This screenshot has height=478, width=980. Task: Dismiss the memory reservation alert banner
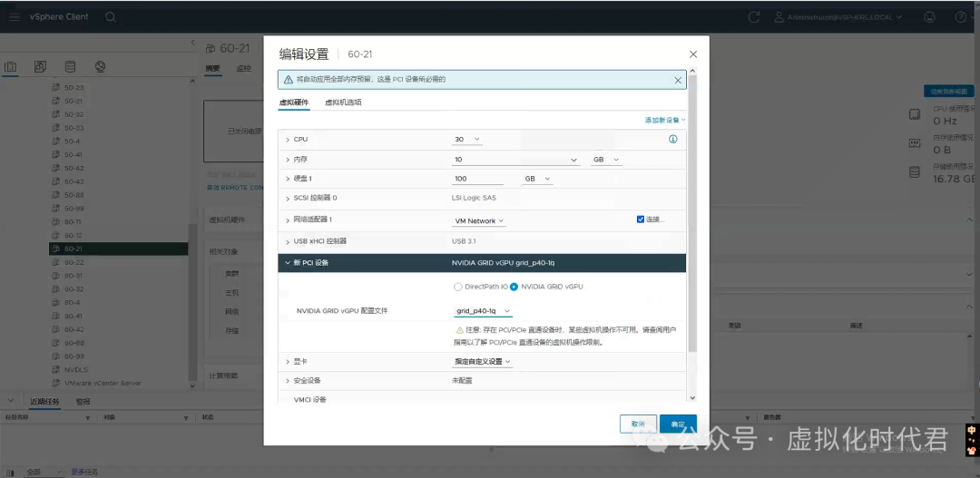pyautogui.click(x=678, y=80)
